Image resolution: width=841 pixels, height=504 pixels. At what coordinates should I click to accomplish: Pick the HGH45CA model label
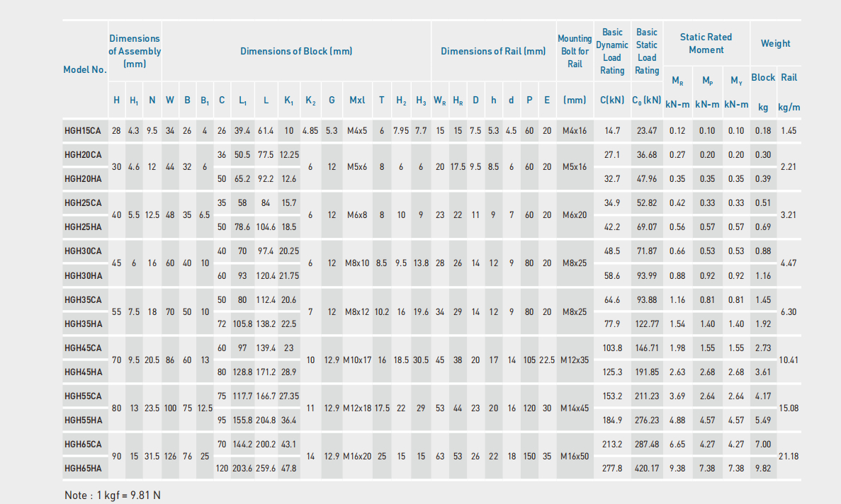pyautogui.click(x=83, y=348)
